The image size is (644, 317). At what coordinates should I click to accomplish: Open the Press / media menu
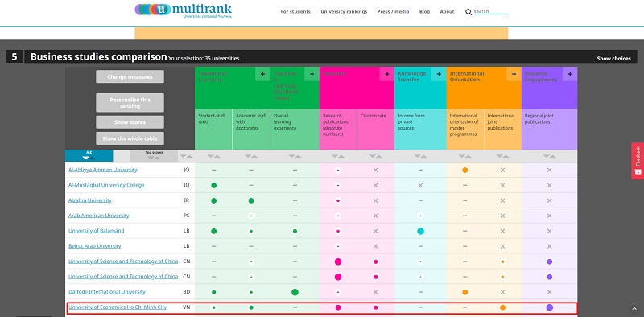393,12
